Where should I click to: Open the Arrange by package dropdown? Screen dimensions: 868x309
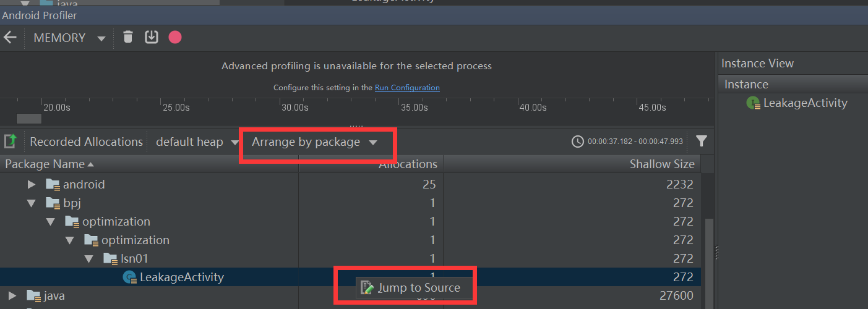tap(314, 142)
